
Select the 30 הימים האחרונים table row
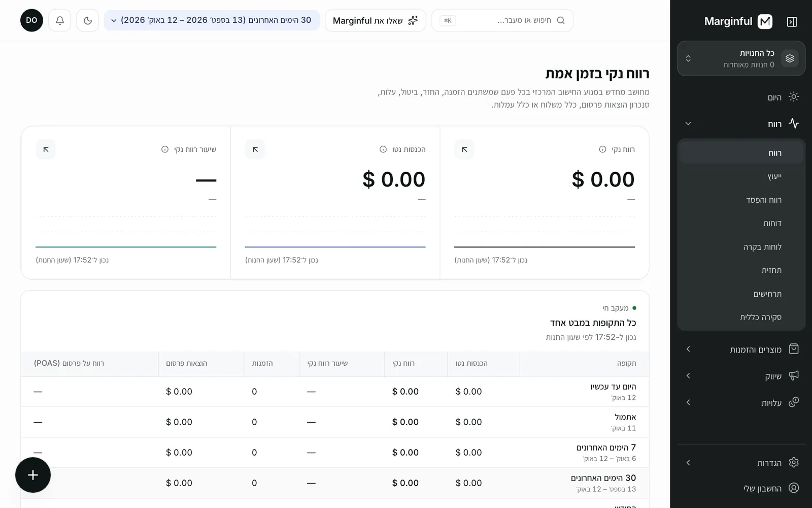tap(335, 483)
